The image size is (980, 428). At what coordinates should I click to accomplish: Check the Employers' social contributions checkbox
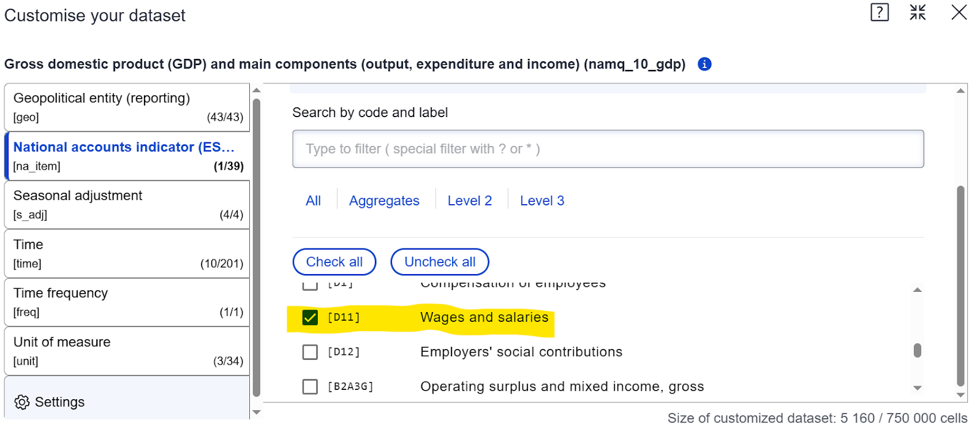point(311,352)
